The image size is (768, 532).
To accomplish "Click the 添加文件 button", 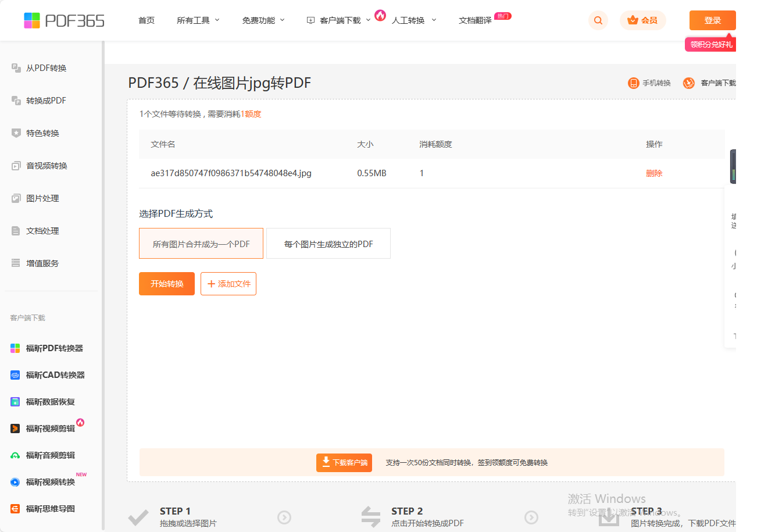I will tap(228, 284).
